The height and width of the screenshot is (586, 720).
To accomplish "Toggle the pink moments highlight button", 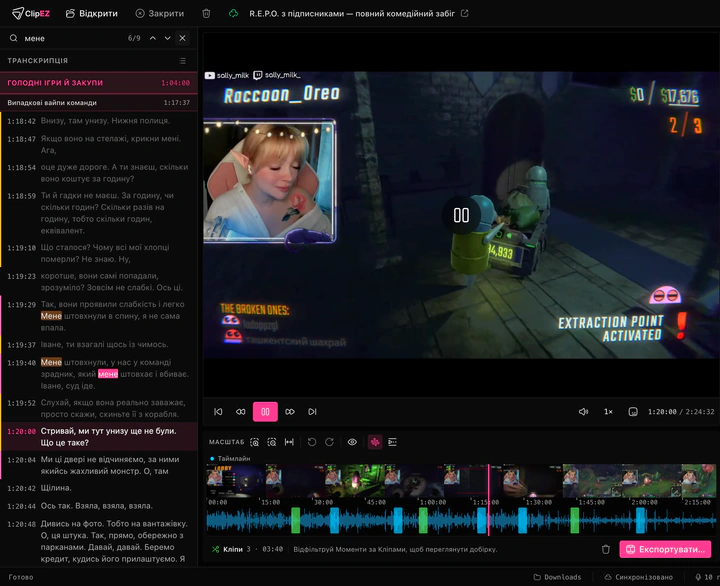I will 375,442.
